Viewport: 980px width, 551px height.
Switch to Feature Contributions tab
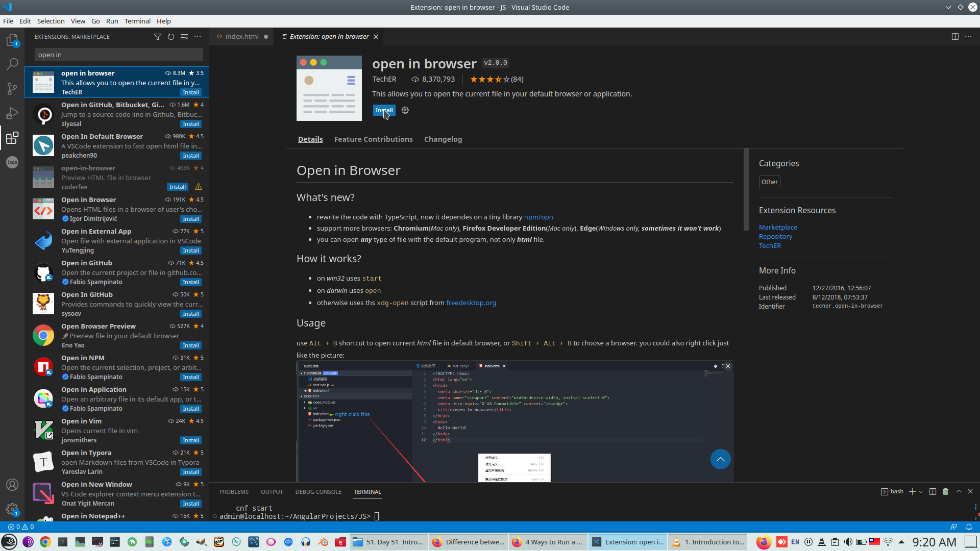373,139
